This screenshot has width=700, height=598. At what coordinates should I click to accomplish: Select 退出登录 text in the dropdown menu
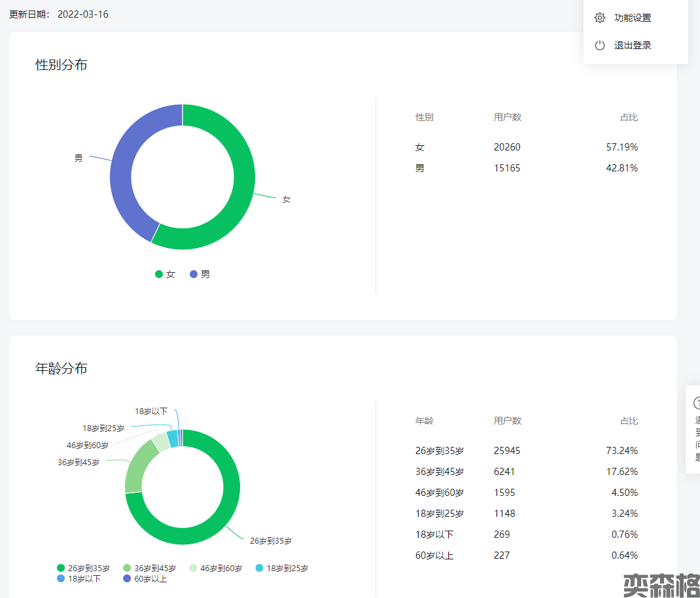click(x=633, y=45)
